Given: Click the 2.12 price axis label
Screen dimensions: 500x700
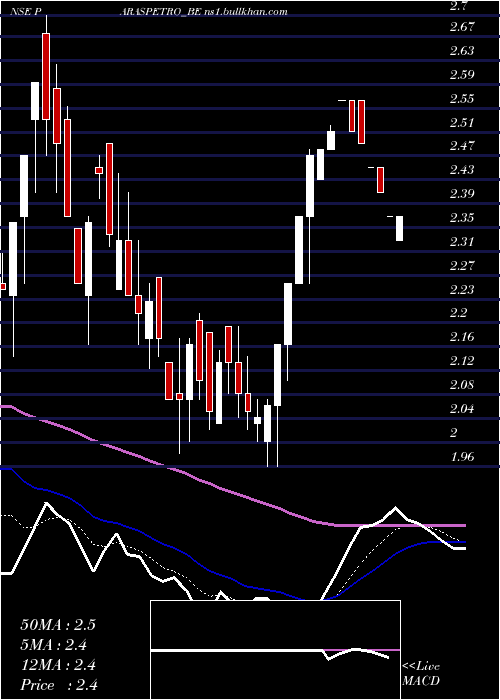Looking at the screenshot, I should pos(462,361).
